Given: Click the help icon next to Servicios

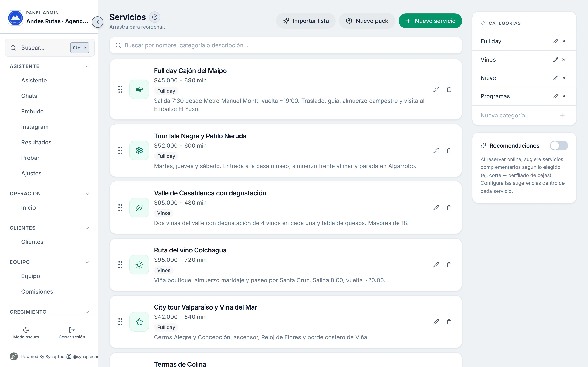Looking at the screenshot, I should click(155, 17).
